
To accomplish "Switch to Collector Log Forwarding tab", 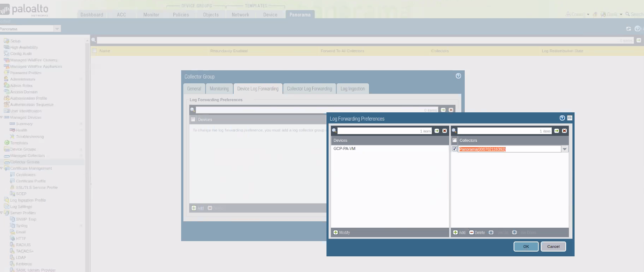I will 309,89.
